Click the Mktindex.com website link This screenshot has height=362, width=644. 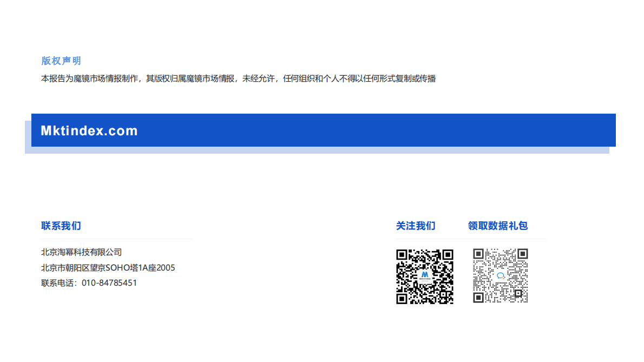pos(89,130)
